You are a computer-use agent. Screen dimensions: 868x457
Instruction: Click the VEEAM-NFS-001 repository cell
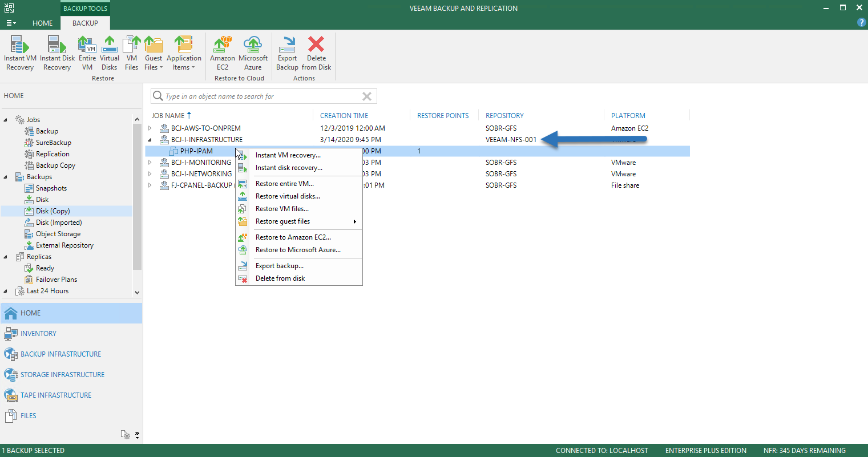(x=511, y=140)
